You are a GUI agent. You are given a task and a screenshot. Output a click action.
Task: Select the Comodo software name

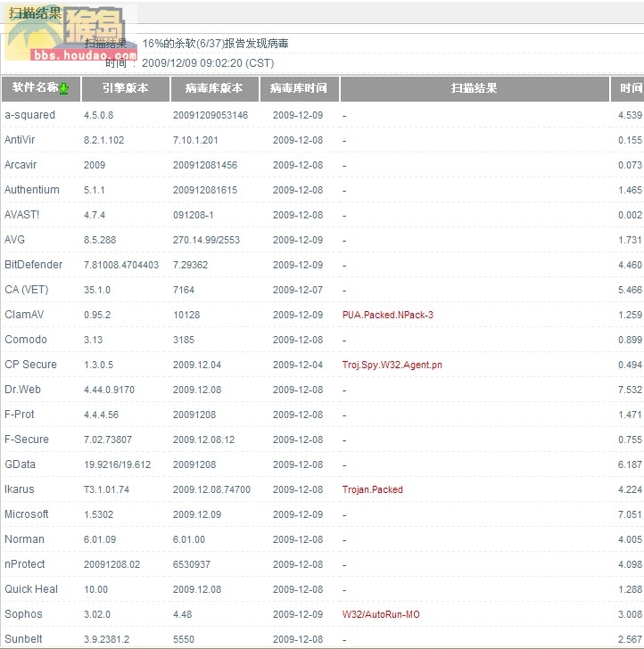click(26, 340)
